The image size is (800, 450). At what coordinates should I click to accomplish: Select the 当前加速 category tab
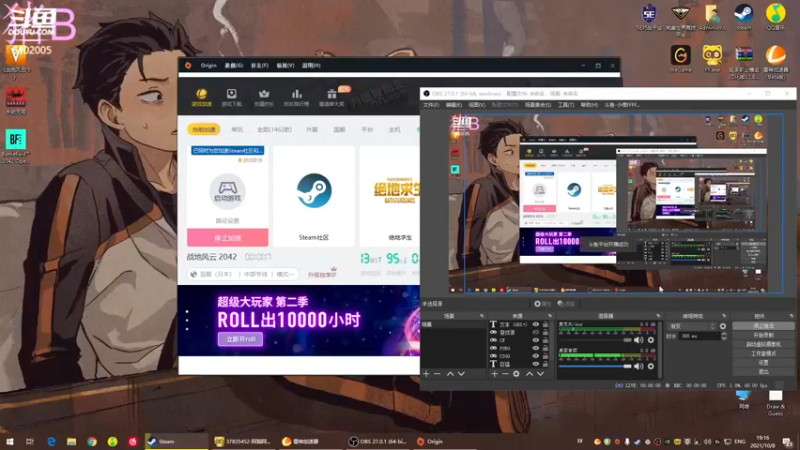204,130
